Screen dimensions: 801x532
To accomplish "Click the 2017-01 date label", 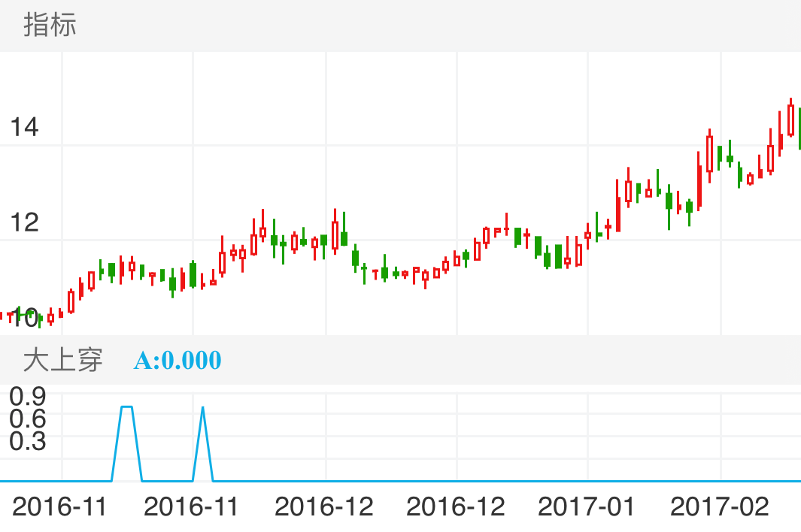I will point(587,506).
